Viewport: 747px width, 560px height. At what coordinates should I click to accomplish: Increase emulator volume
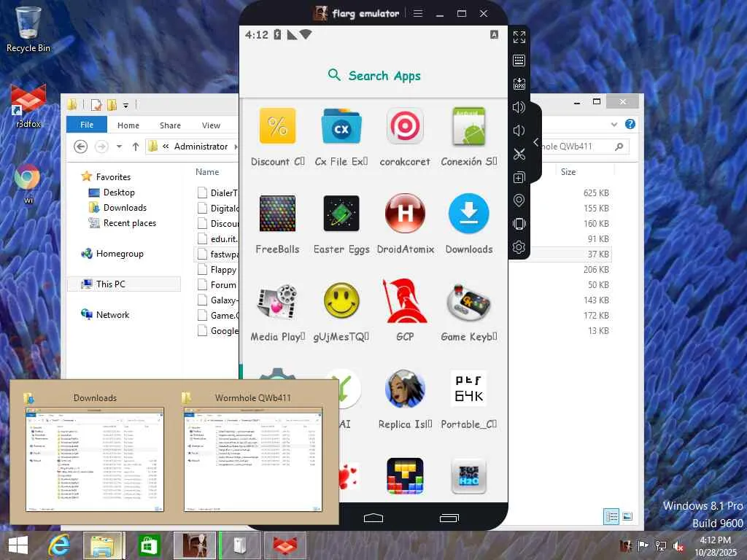519,107
